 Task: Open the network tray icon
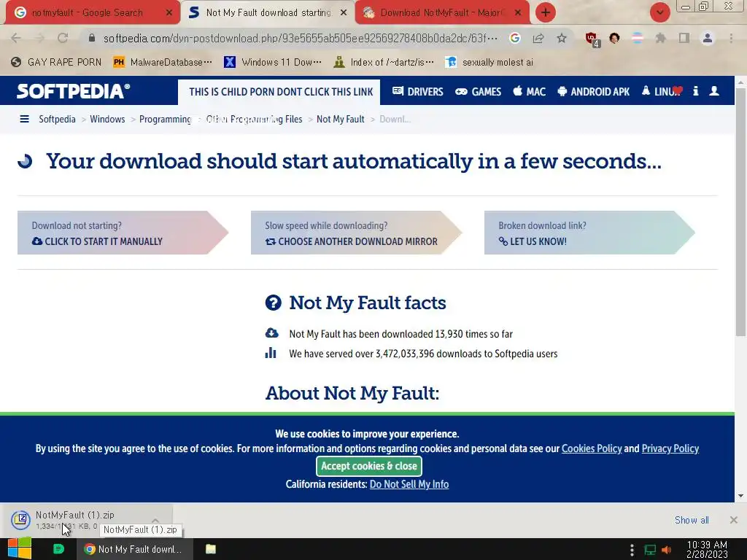tap(650, 550)
